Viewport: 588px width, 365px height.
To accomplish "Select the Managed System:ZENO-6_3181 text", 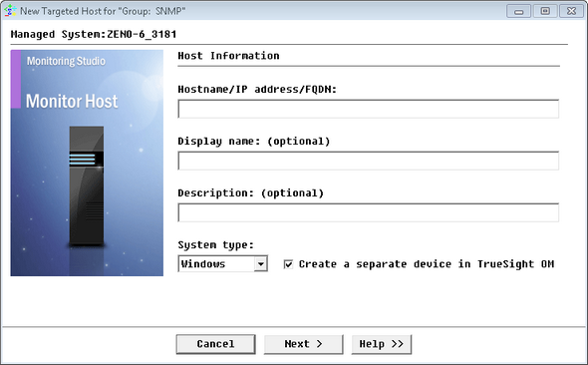I will (94, 34).
